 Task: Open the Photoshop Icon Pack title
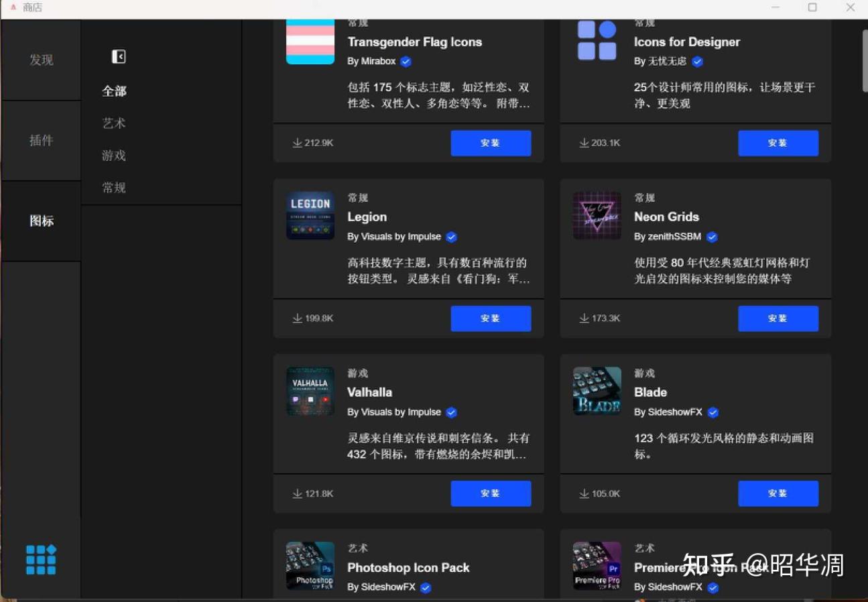coord(408,568)
